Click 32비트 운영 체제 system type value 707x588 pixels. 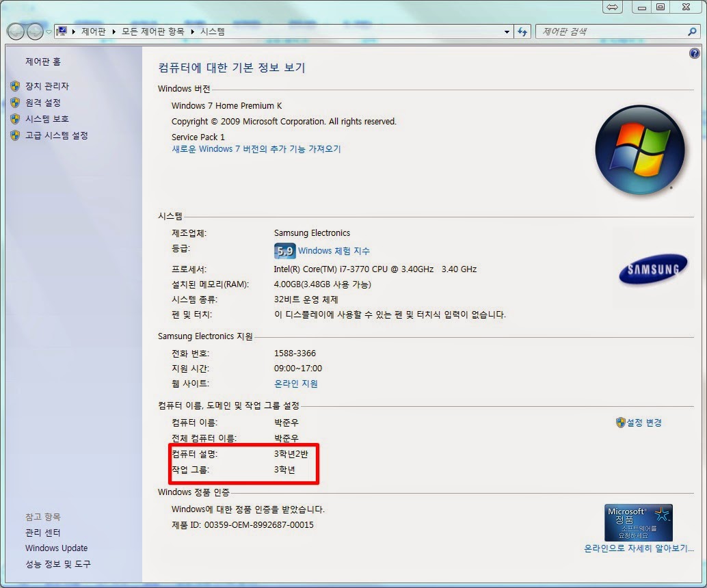click(x=306, y=299)
